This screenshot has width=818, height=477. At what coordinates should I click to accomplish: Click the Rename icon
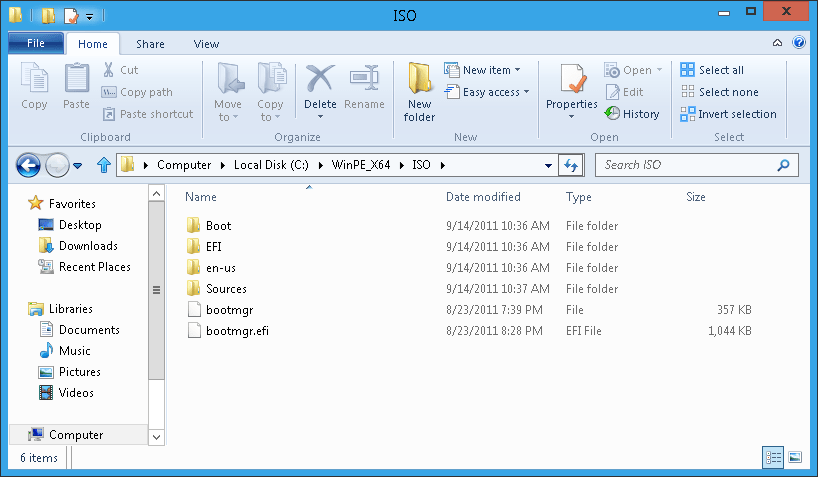tap(364, 79)
